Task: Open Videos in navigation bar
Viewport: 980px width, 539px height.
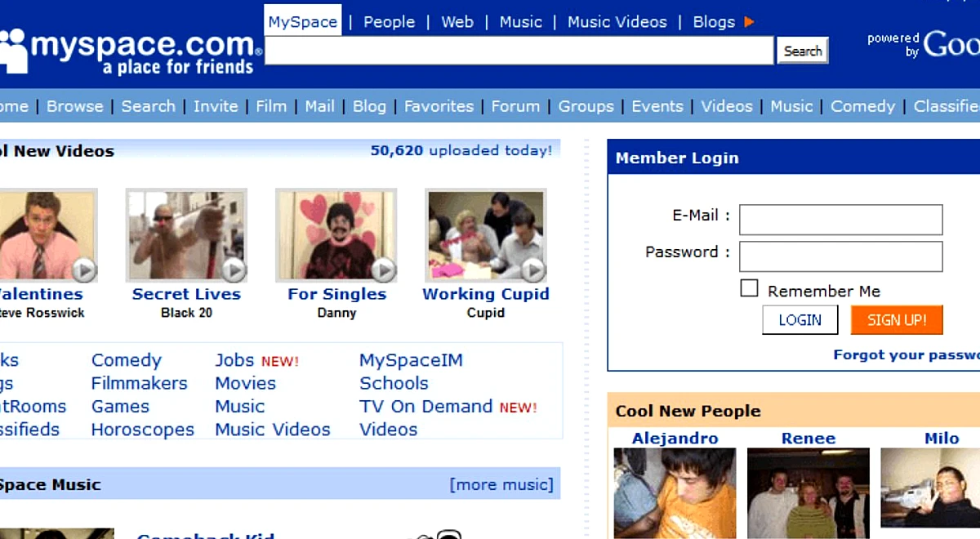Action: (x=727, y=106)
